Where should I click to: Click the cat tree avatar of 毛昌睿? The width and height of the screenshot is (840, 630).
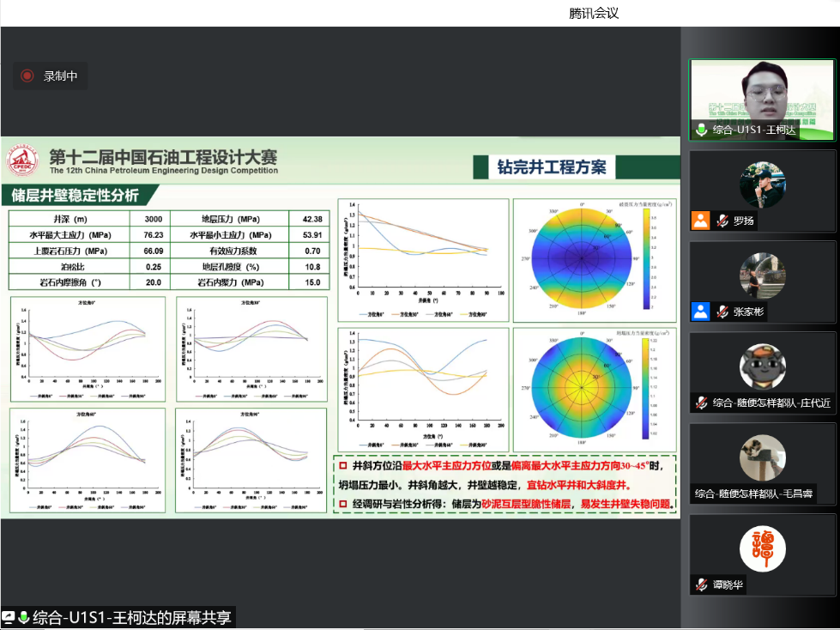(763, 457)
